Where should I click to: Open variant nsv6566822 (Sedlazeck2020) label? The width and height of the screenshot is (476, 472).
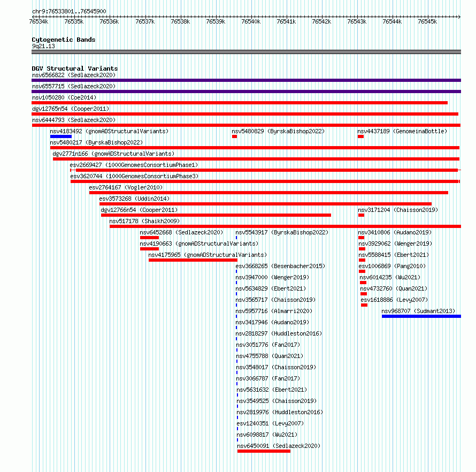coord(74,75)
